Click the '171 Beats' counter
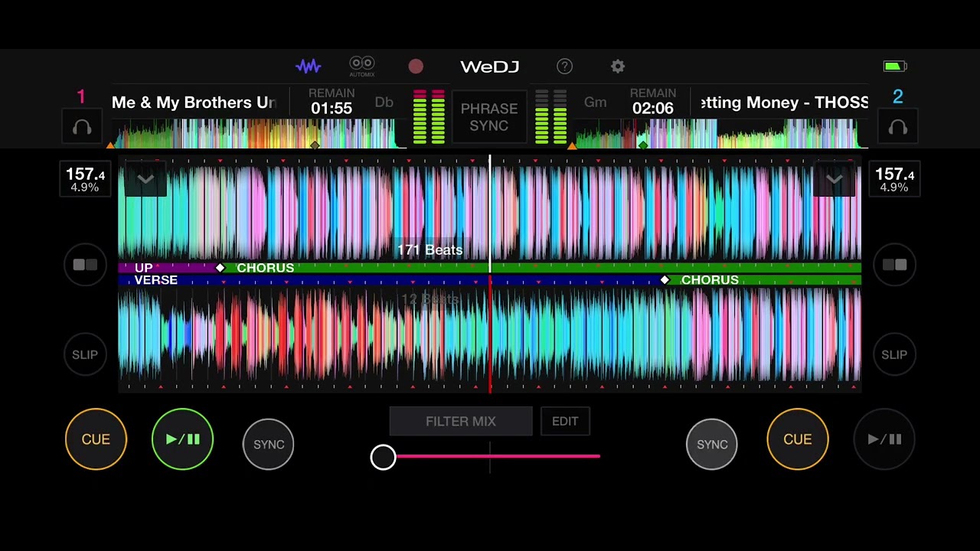This screenshot has height=551, width=980. 430,249
